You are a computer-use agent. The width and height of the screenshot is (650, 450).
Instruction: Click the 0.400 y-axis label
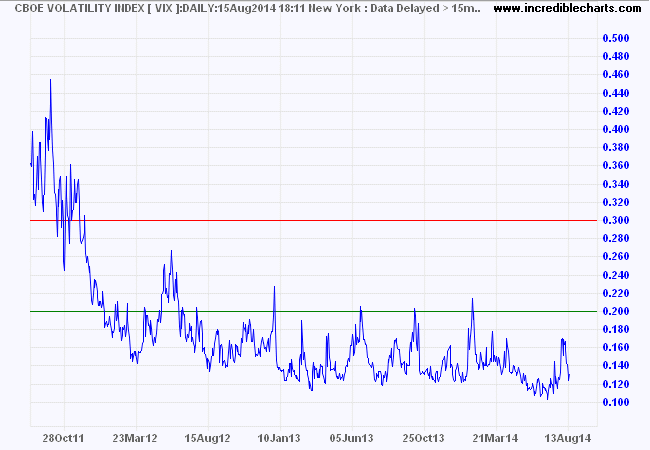616,129
